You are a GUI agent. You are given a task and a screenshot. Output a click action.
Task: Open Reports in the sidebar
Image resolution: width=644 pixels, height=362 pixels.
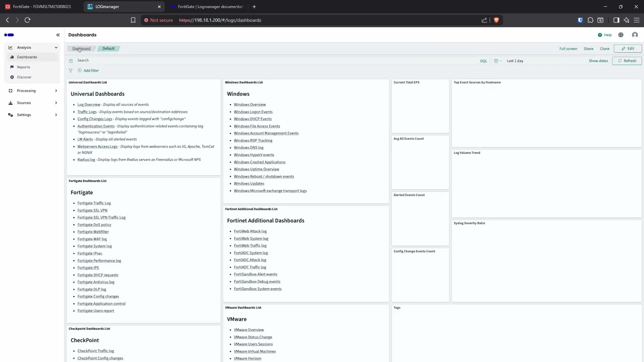point(23,67)
